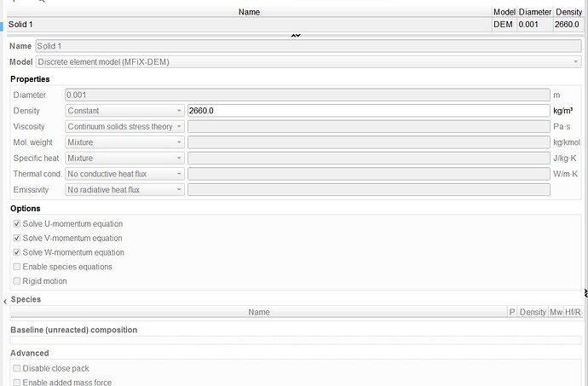The image size is (588, 386).
Task: Click the Model column header
Action: point(504,12)
